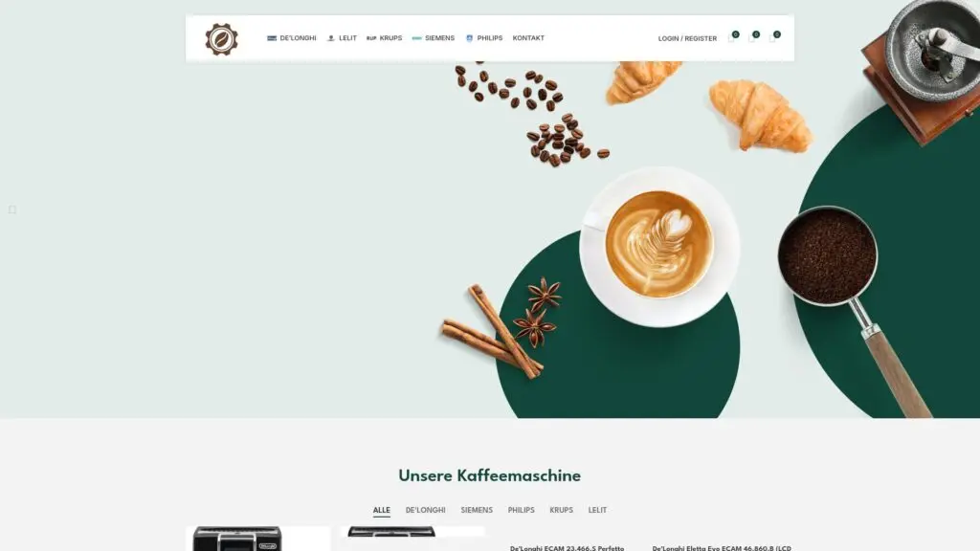
Task: Select the LELIT product filter tab
Action: click(597, 510)
